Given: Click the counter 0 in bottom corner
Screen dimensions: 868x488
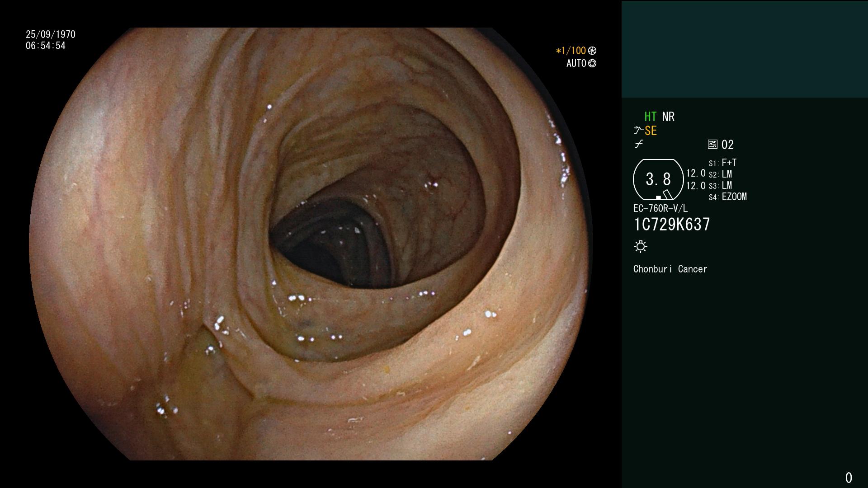Looking at the screenshot, I should [x=849, y=478].
